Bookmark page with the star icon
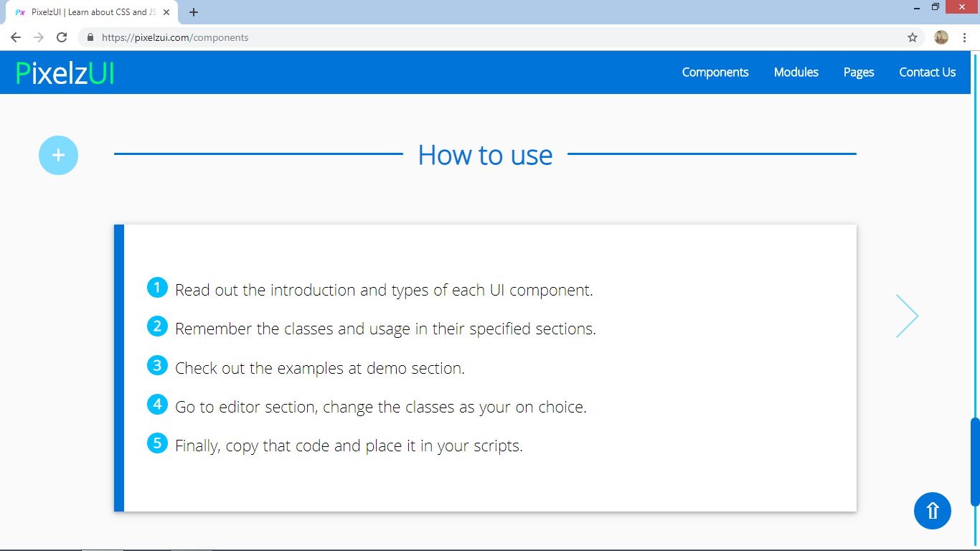 (913, 37)
